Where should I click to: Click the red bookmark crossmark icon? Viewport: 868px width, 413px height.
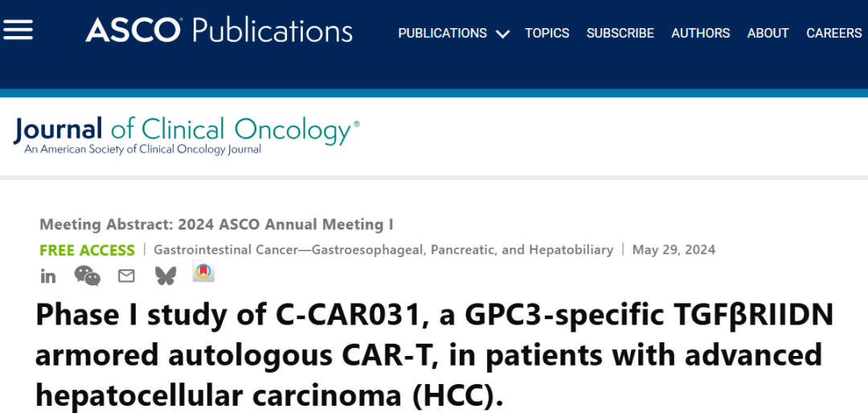point(203,273)
